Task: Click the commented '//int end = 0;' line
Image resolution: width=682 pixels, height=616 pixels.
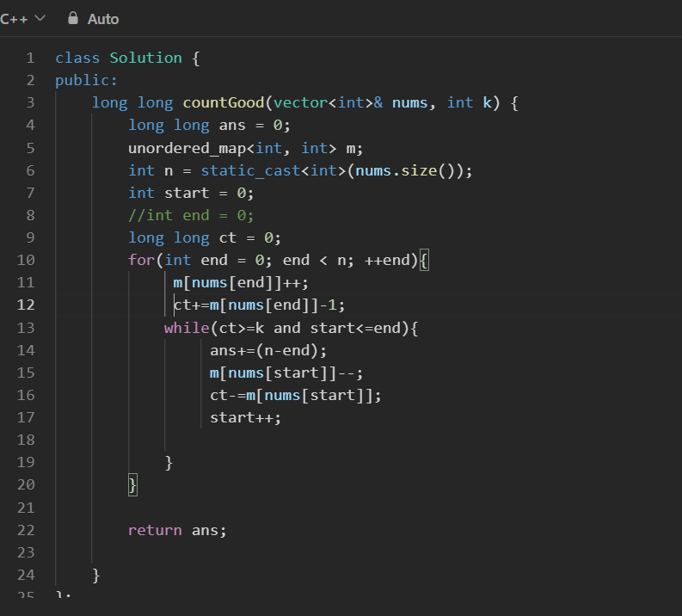Action: pyautogui.click(x=191, y=215)
